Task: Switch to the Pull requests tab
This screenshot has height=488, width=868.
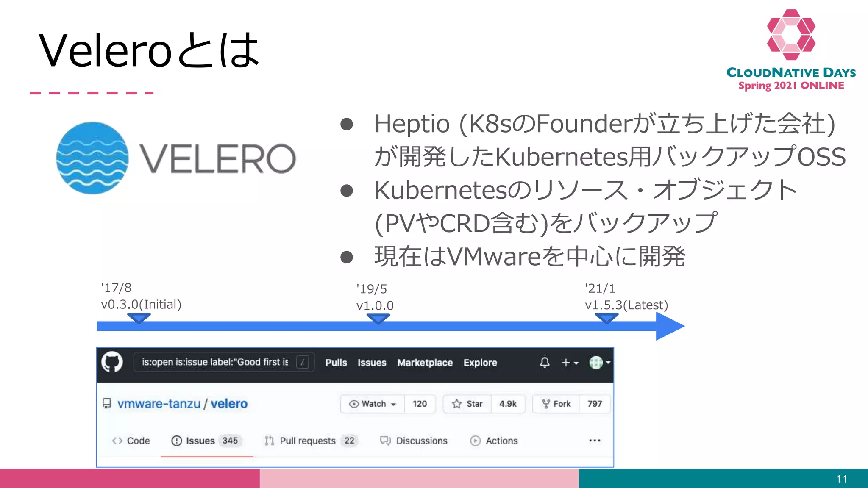Action: pyautogui.click(x=311, y=441)
